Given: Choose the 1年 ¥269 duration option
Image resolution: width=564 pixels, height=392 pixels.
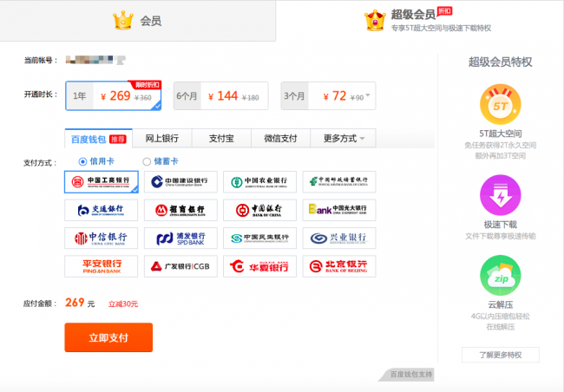Looking at the screenshot, I should coord(114,95).
